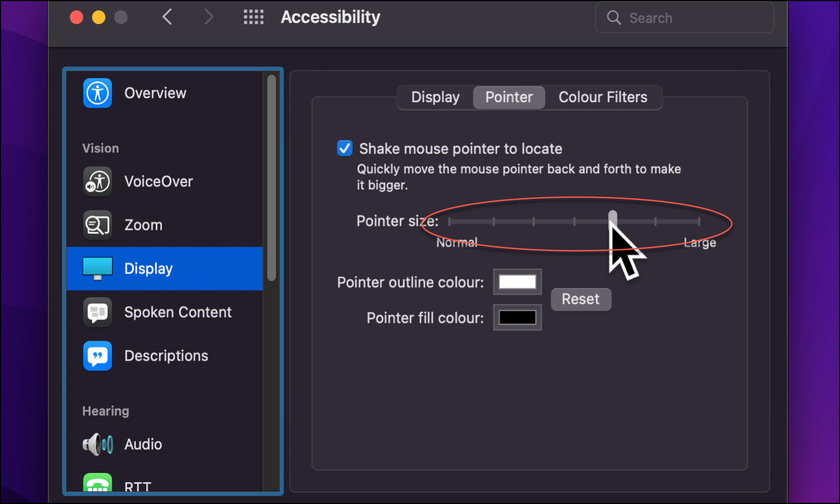Select the Audio label under Hearing
The image size is (840, 504).
[143, 444]
